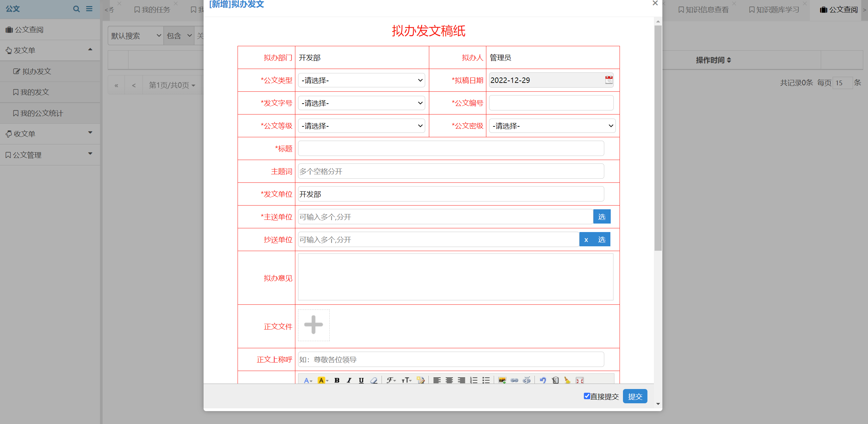The image size is (868, 424).
Task: Click the search magnifier icon in sidebar header
Action: (x=76, y=9)
